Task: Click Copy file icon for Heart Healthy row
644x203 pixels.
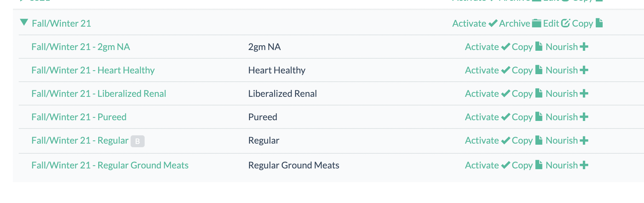Action: (539, 70)
